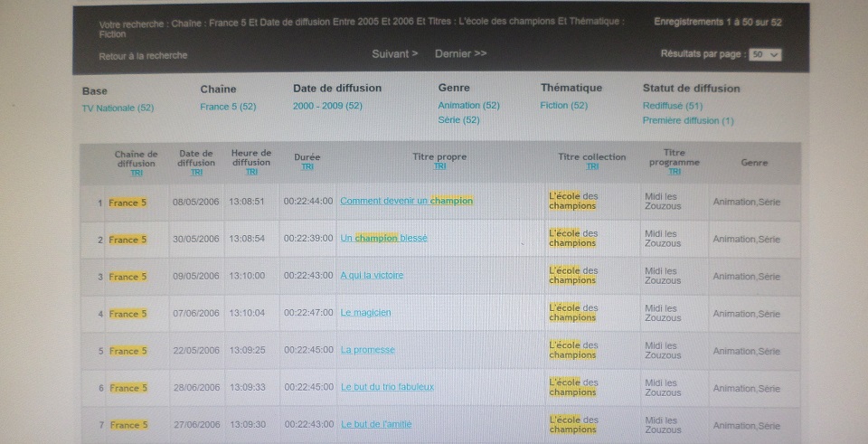The width and height of the screenshot is (868, 444).
Task: Filter status Première diffusion (1)
Action: click(688, 120)
